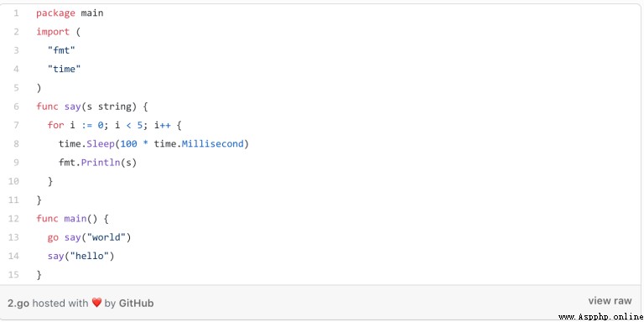
Task: Click the Sleep method call
Action: tap(101, 144)
